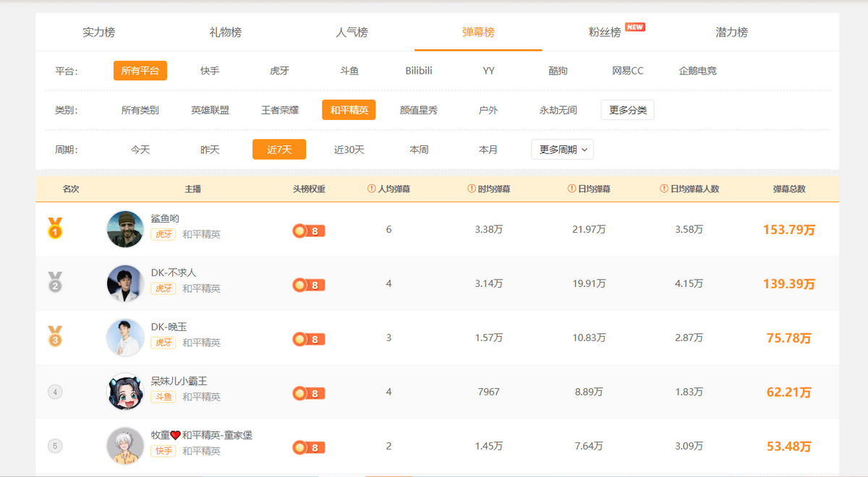Open the 更多分类 categories list
The width and height of the screenshot is (868, 477).
pos(627,110)
